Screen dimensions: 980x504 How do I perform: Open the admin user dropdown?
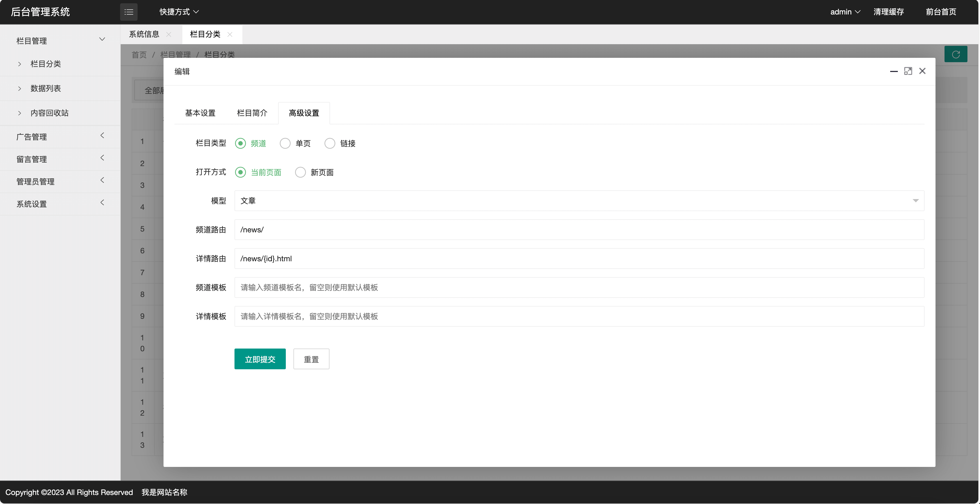click(845, 12)
